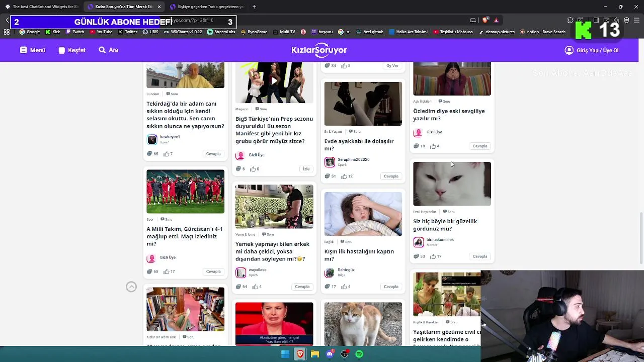The image size is (644, 362).
Task: Open the Ev & Yaşam category link
Action: [333, 132]
